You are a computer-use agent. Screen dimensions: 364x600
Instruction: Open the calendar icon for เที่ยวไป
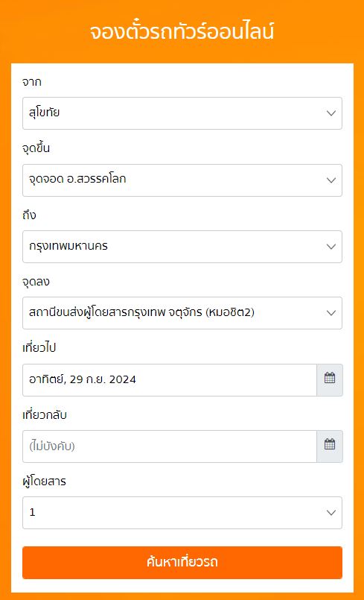coord(330,380)
